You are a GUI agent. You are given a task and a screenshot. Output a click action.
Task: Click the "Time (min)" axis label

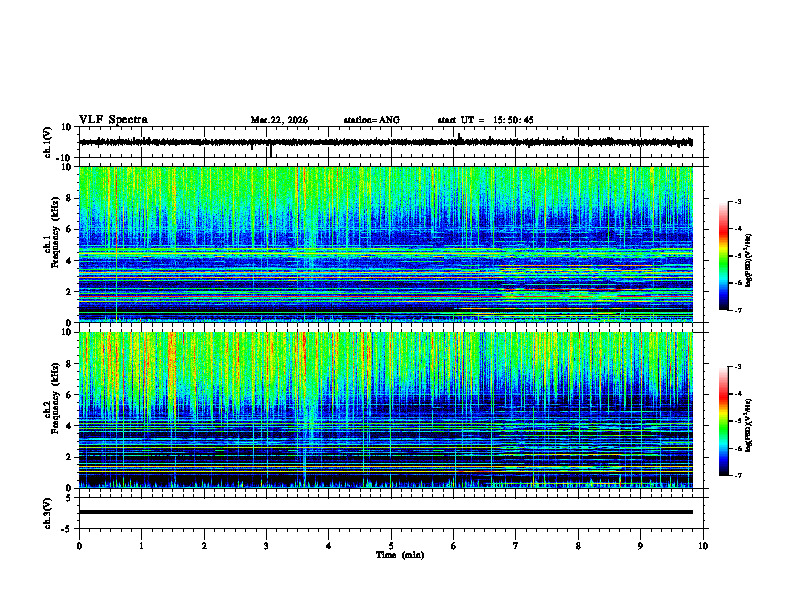point(400,555)
